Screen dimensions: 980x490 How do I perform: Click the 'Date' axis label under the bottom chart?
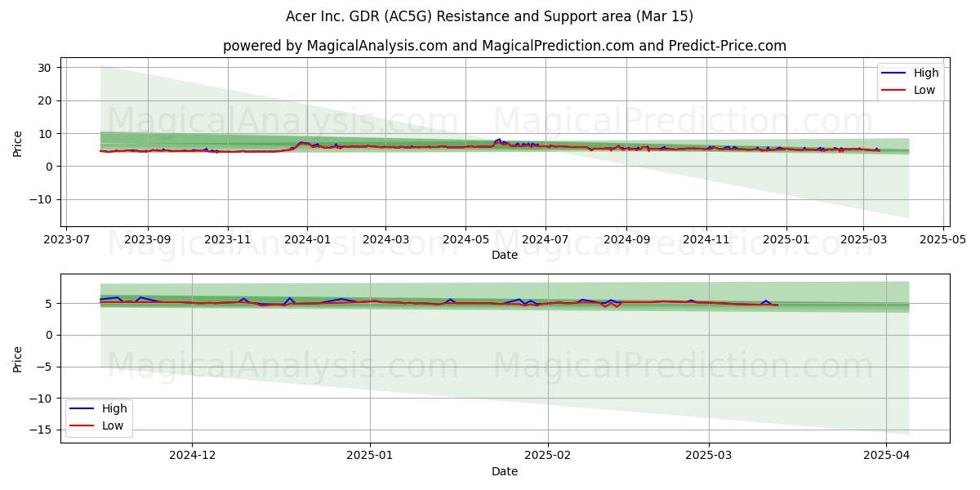(505, 472)
